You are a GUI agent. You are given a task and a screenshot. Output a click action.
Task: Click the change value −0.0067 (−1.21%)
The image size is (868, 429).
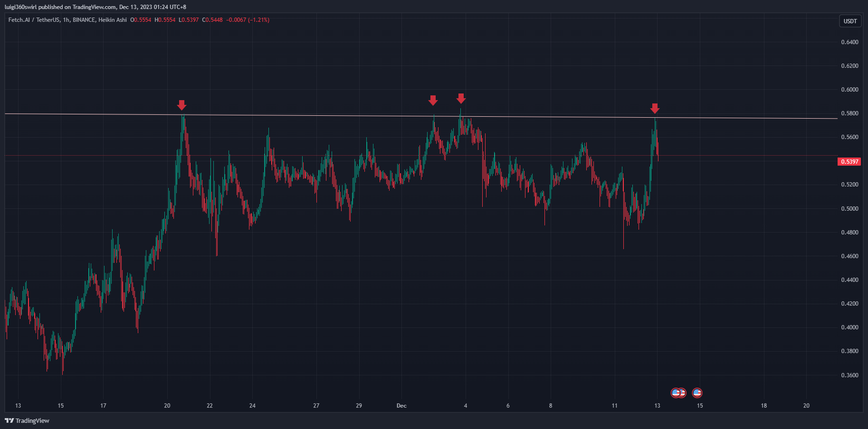[x=248, y=20]
